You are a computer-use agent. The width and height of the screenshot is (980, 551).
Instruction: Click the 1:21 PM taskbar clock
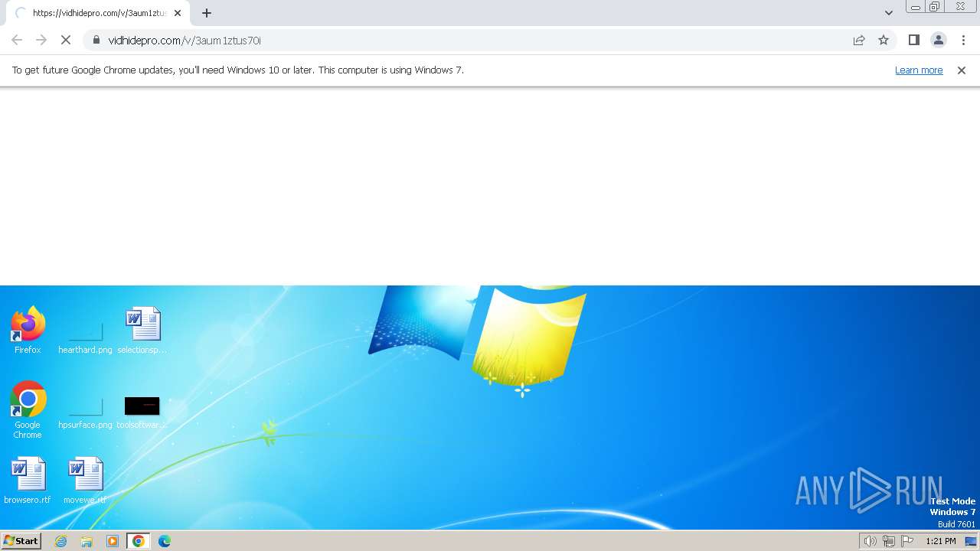click(x=941, y=541)
